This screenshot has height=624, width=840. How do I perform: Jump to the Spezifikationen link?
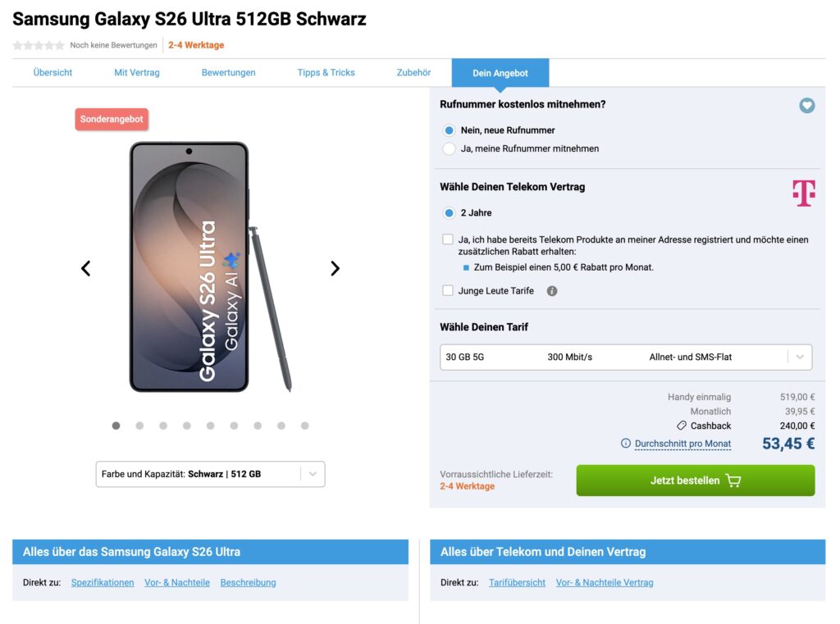103,583
